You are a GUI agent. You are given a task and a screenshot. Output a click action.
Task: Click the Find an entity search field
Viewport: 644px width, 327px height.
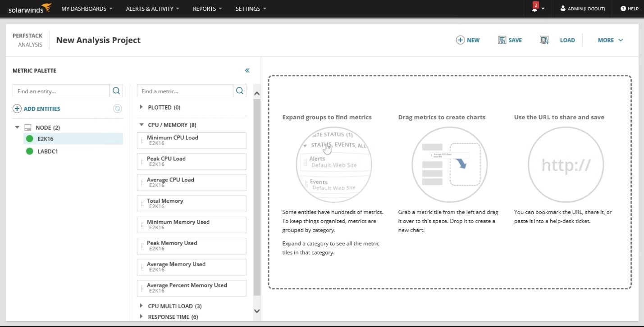coord(61,91)
